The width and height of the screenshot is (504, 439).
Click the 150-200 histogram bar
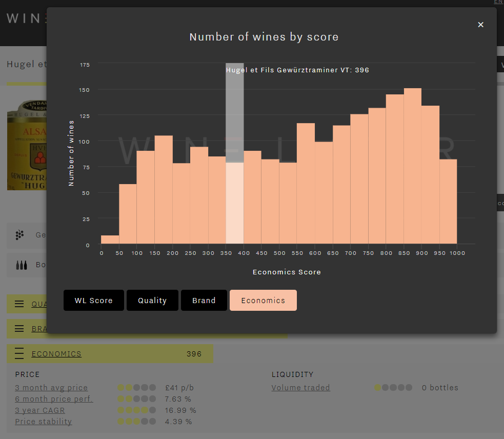click(x=164, y=190)
